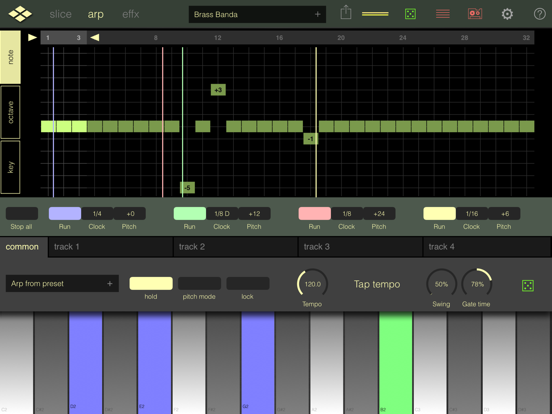
Task: Adjust the Tempo knob
Action: pos(312,284)
